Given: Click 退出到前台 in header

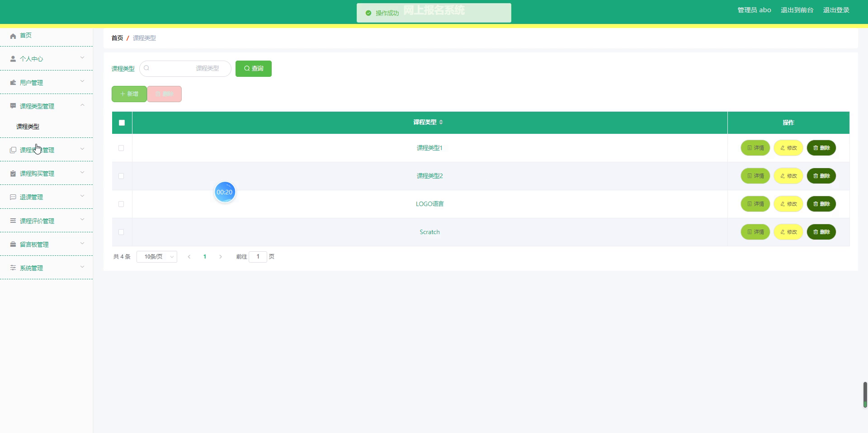Looking at the screenshot, I should click(797, 10).
